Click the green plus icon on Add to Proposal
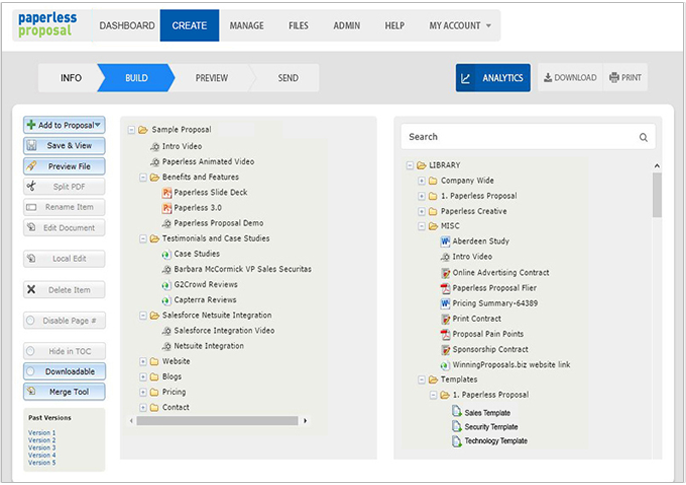Screen dimensions: 686x485 pyautogui.click(x=31, y=125)
